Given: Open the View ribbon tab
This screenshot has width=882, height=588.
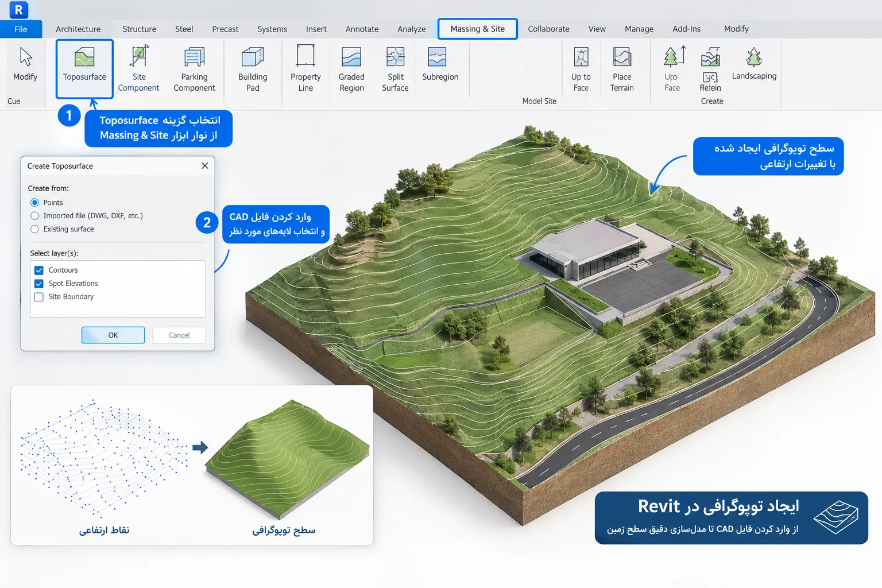Looking at the screenshot, I should coord(597,29).
